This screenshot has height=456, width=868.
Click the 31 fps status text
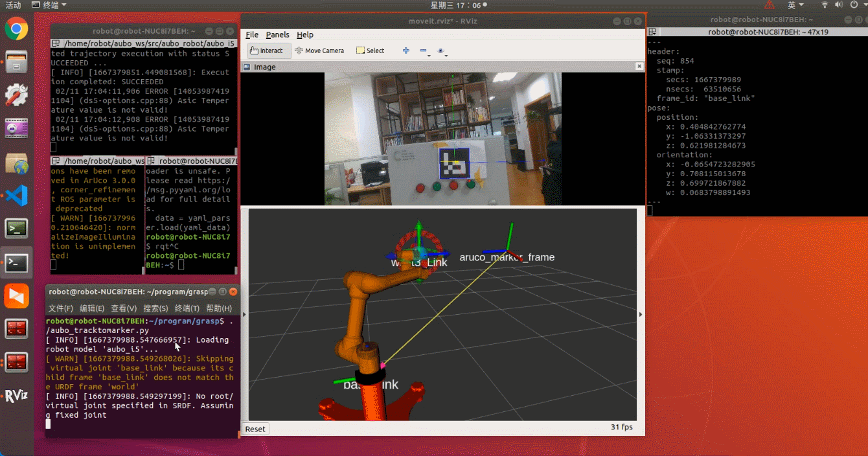point(621,427)
